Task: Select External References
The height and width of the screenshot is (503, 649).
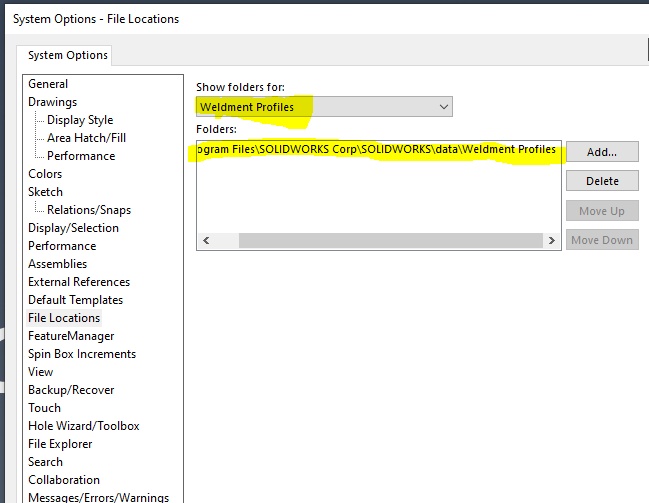Action: click(79, 282)
